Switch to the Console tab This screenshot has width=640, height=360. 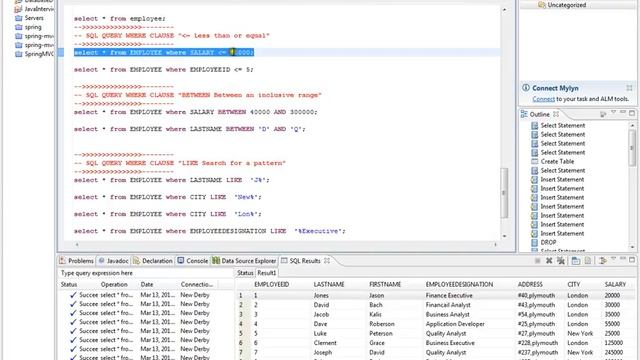point(192,260)
